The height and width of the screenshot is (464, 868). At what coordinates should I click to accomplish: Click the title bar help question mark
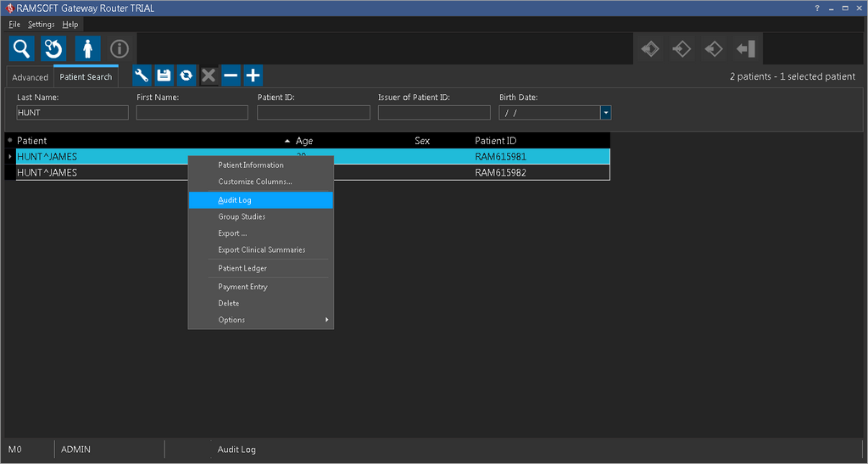click(x=817, y=8)
